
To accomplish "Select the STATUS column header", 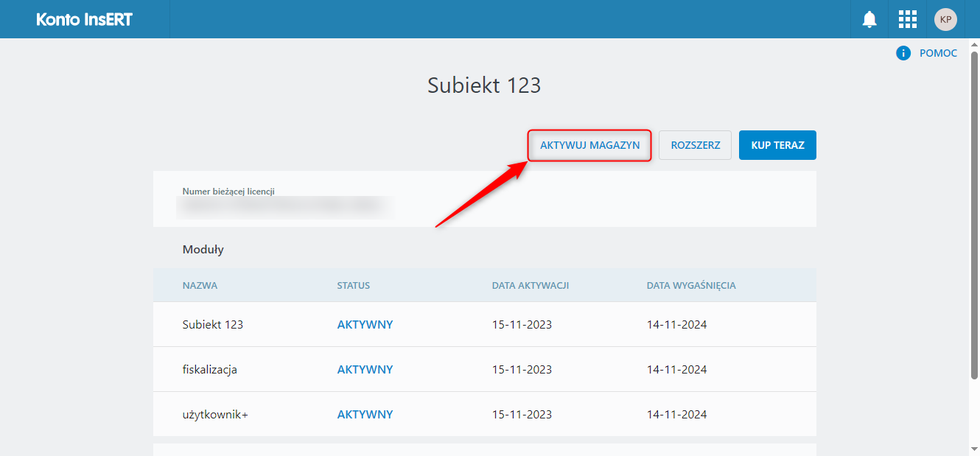I will 354,285.
